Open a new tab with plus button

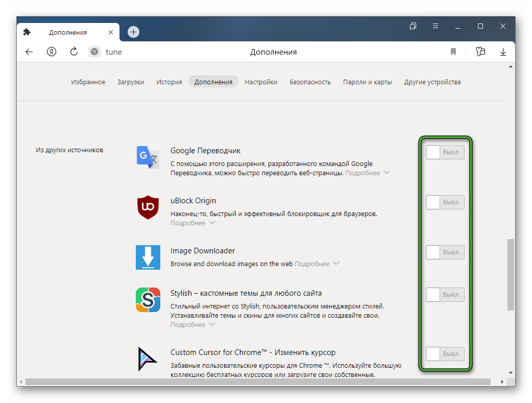(133, 32)
